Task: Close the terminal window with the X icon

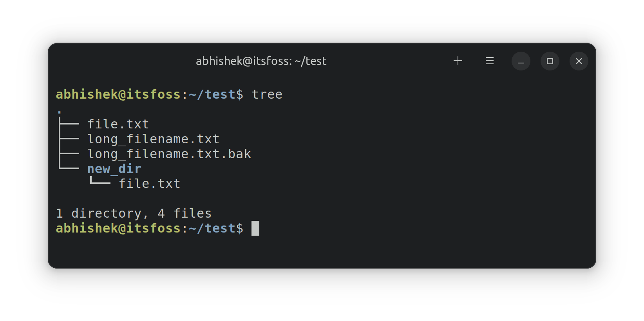Action: pos(579,61)
